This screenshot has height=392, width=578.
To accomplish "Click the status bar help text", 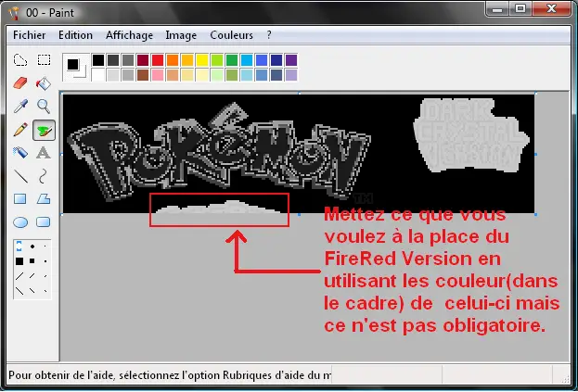I will point(170,375).
